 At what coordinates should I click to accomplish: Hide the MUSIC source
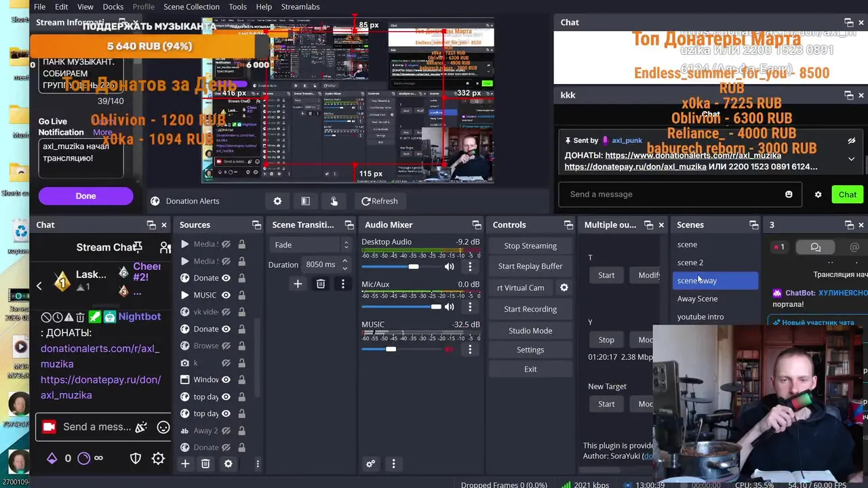point(226,295)
